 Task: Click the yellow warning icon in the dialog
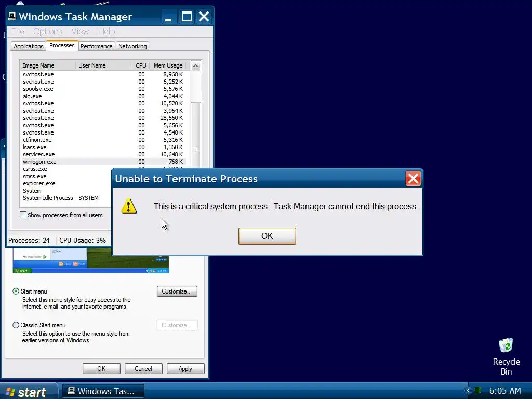[129, 206]
